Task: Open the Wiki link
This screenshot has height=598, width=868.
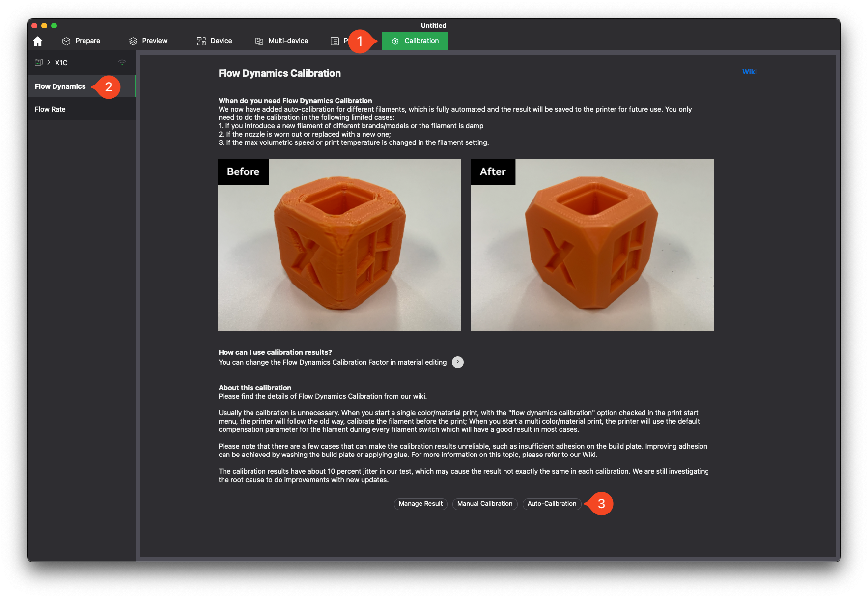Action: click(749, 72)
